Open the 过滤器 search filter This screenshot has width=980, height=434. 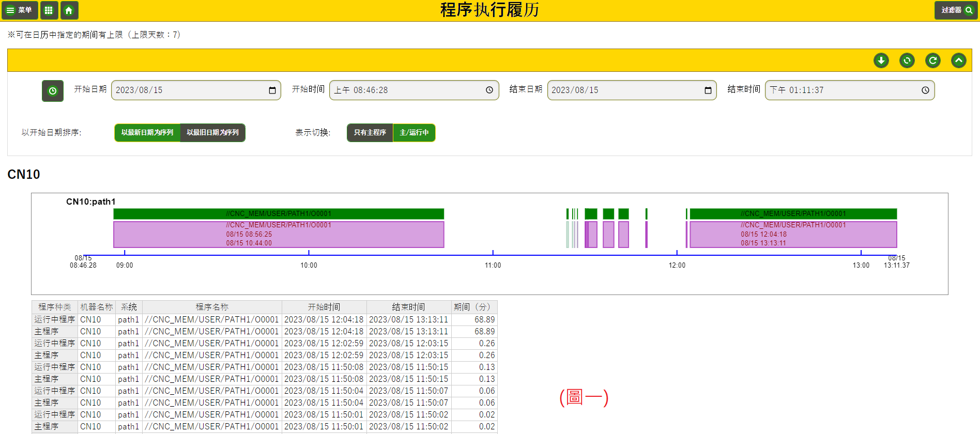[x=956, y=10]
